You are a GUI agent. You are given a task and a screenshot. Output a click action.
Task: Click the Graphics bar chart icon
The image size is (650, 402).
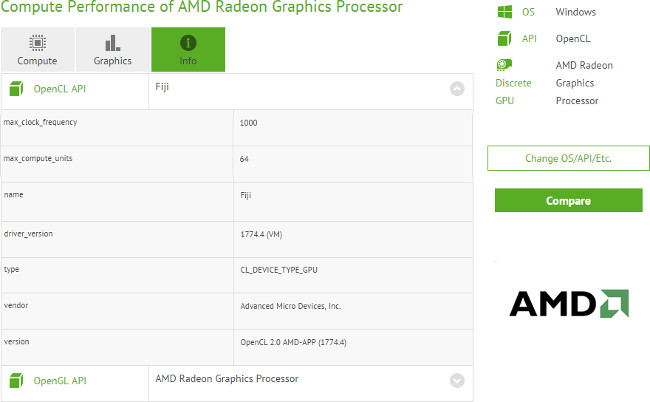point(113,43)
